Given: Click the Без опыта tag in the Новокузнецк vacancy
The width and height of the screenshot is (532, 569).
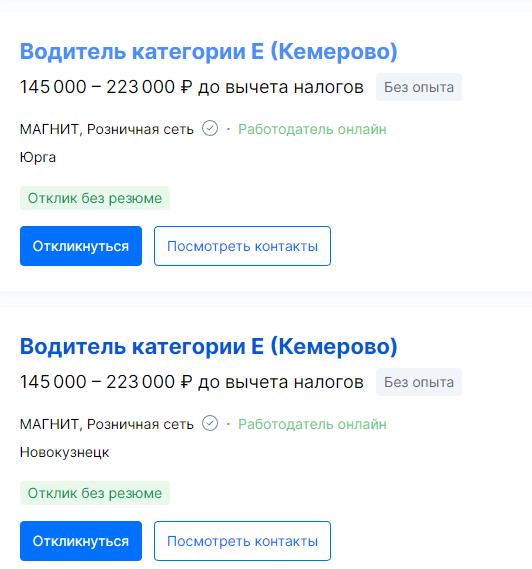Looking at the screenshot, I should point(419,382).
